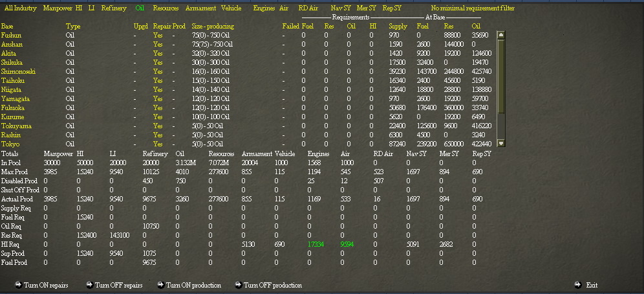
Task: Click the Upgd column header
Action: coord(141,27)
